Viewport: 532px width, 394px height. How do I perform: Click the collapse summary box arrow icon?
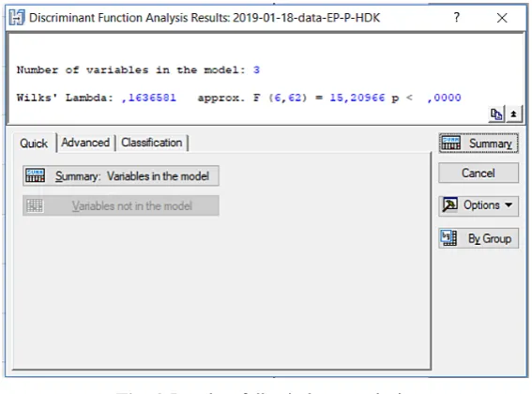(x=513, y=114)
